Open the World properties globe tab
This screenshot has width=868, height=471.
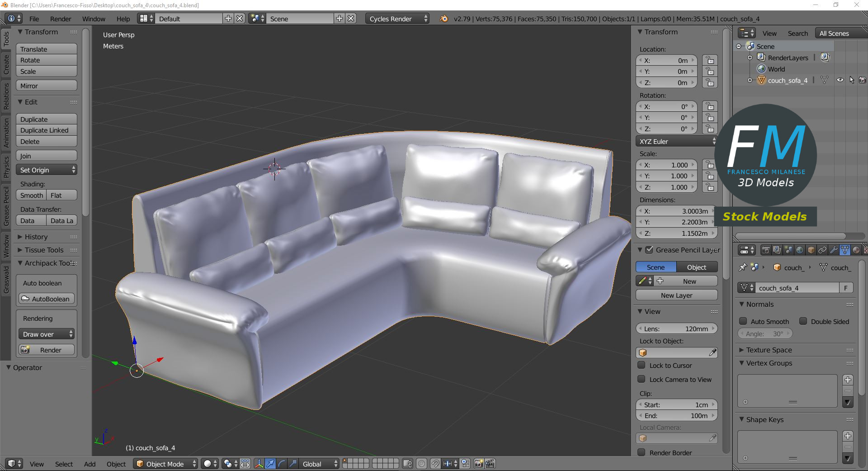tap(800, 250)
